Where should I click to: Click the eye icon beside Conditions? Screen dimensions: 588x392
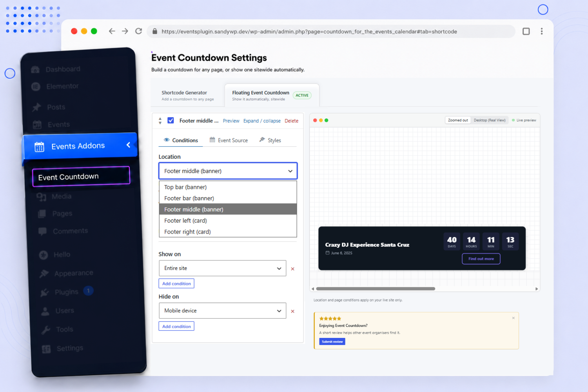(x=167, y=140)
